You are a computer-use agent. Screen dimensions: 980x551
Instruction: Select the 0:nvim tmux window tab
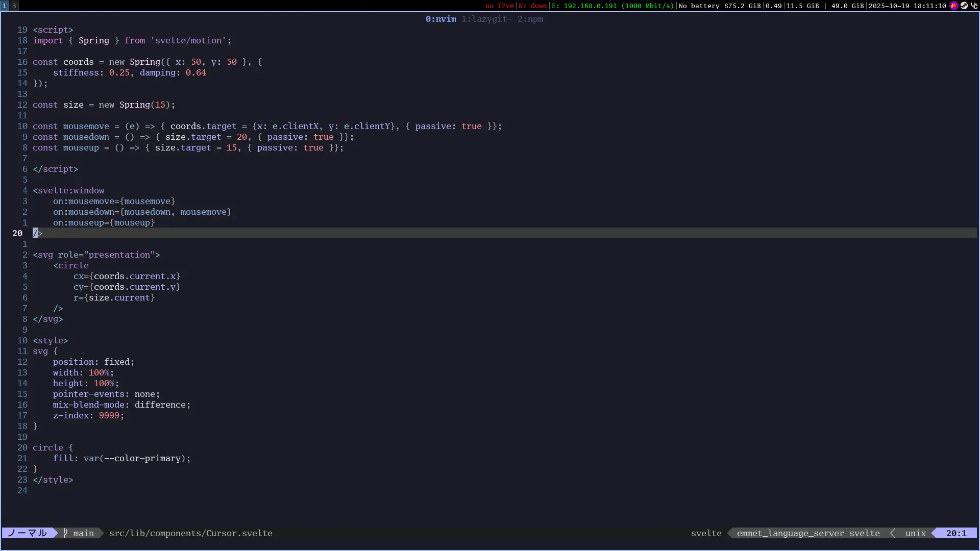click(441, 19)
